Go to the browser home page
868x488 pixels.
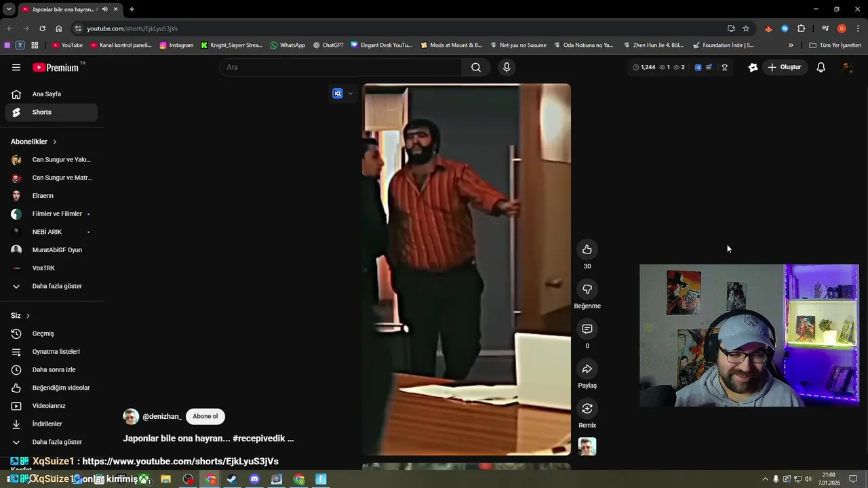click(59, 28)
